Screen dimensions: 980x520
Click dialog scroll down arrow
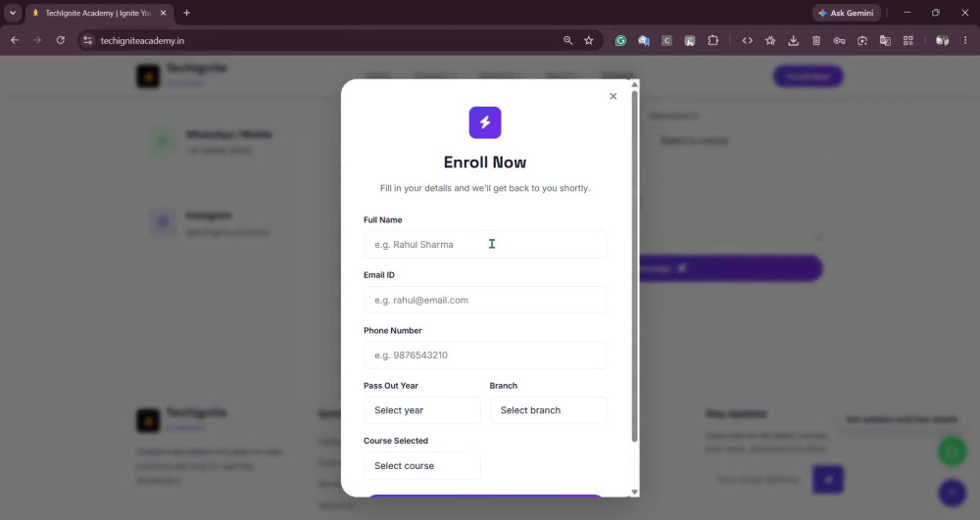tap(634, 492)
